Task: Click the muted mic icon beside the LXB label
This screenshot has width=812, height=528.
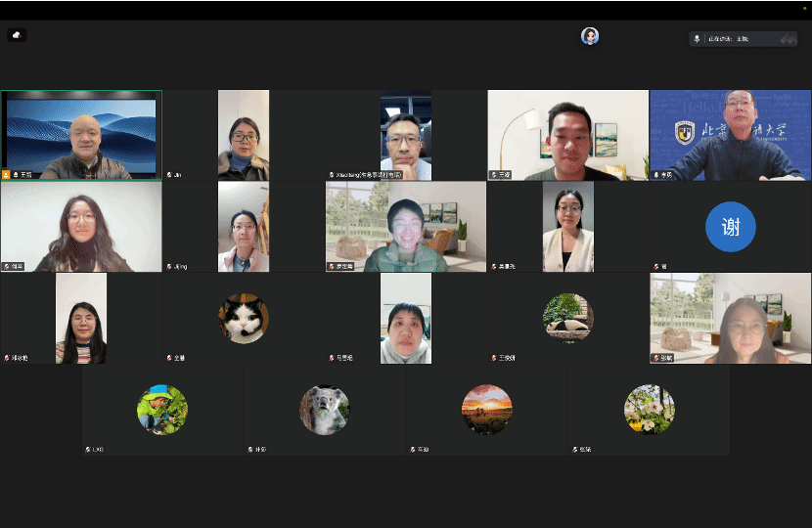Action: [x=88, y=450]
